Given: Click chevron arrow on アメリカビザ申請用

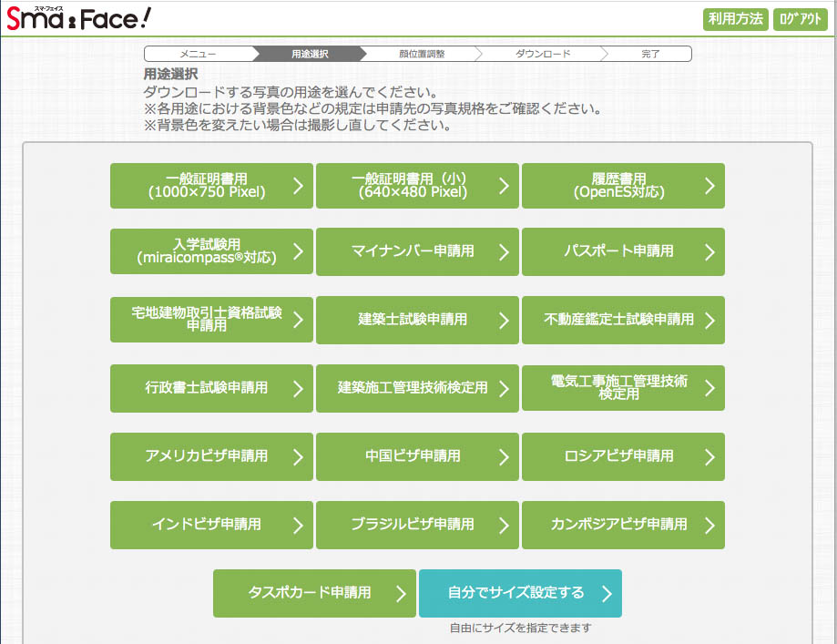Looking at the screenshot, I should click(298, 457).
